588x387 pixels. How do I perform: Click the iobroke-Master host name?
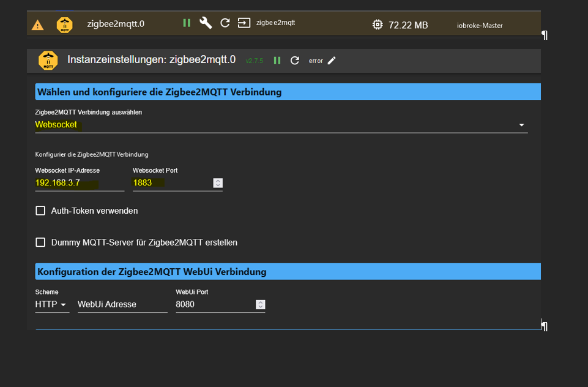click(x=480, y=26)
